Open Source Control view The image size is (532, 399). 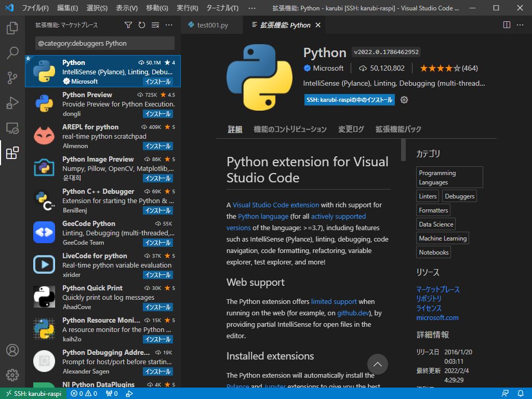pyautogui.click(x=12, y=78)
